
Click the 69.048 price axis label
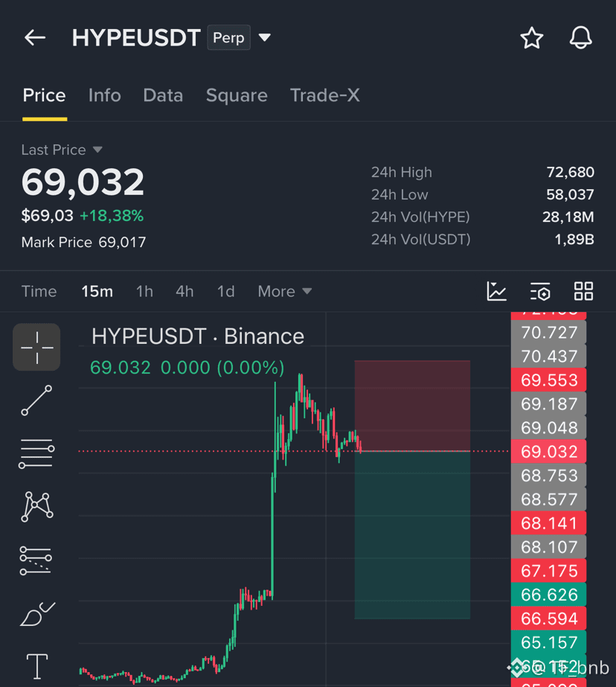point(548,428)
